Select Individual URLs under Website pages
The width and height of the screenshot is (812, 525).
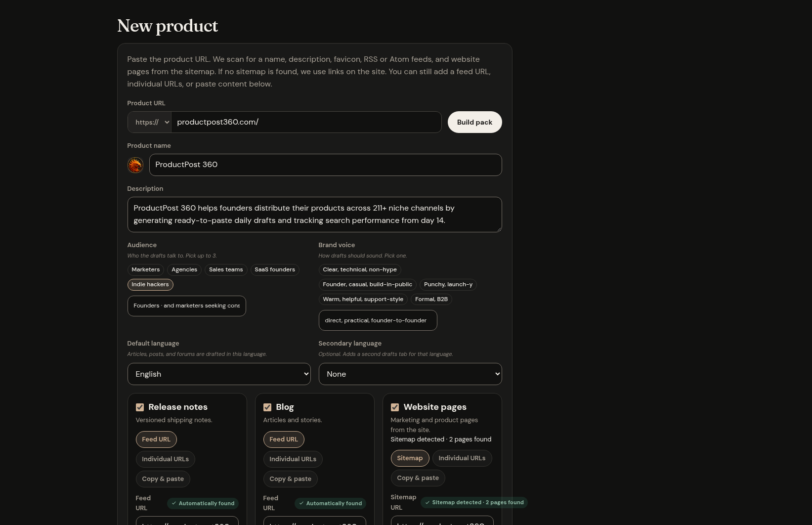(x=462, y=458)
